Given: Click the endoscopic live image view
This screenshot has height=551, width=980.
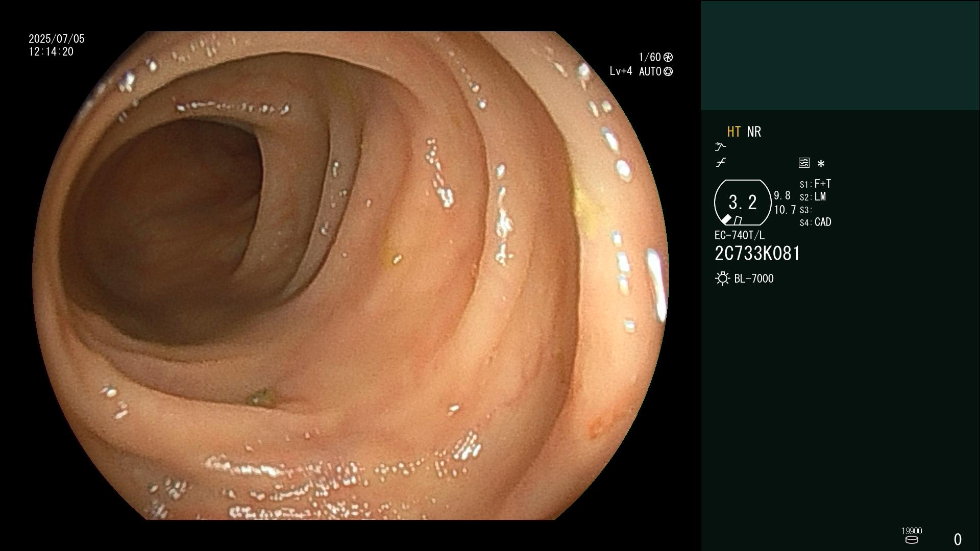Looking at the screenshot, I should pos(351,275).
